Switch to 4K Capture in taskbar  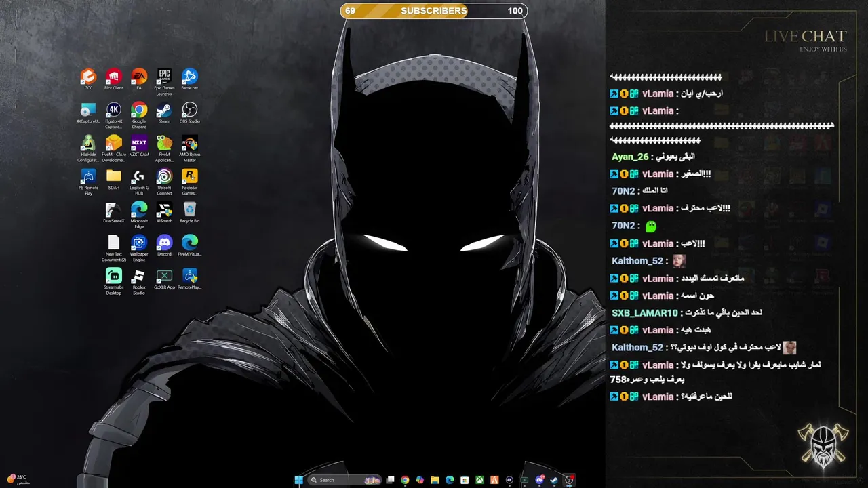(x=509, y=480)
